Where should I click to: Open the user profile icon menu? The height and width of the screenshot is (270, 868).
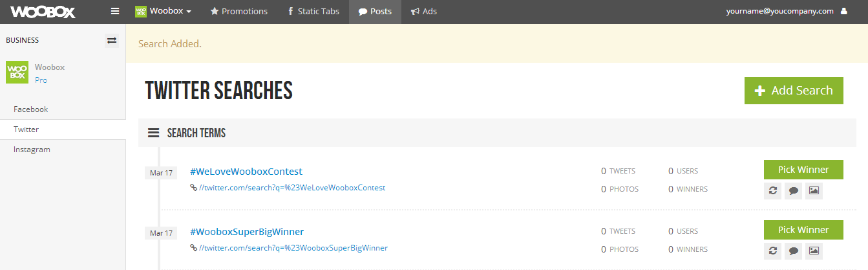pyautogui.click(x=843, y=11)
